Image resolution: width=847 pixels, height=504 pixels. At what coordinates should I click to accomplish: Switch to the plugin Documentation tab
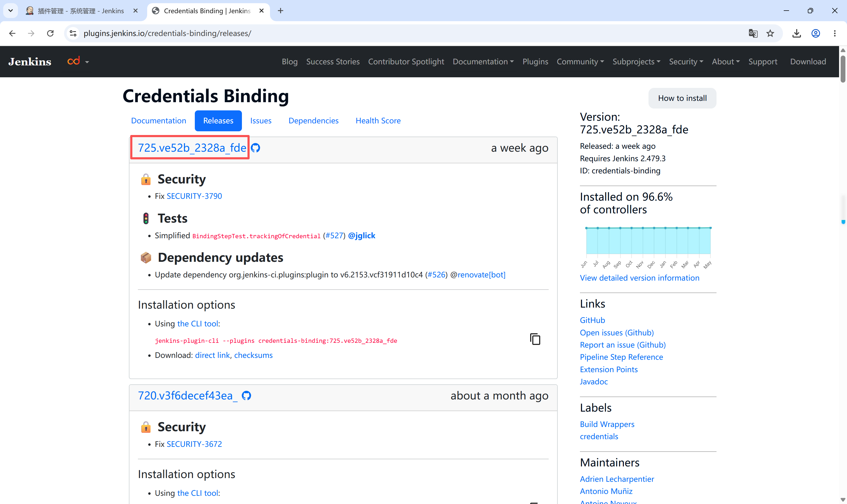click(159, 120)
